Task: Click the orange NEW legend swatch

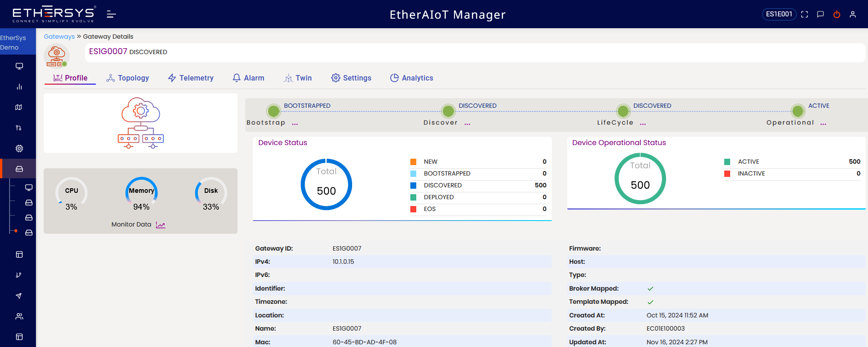Action: (413, 162)
